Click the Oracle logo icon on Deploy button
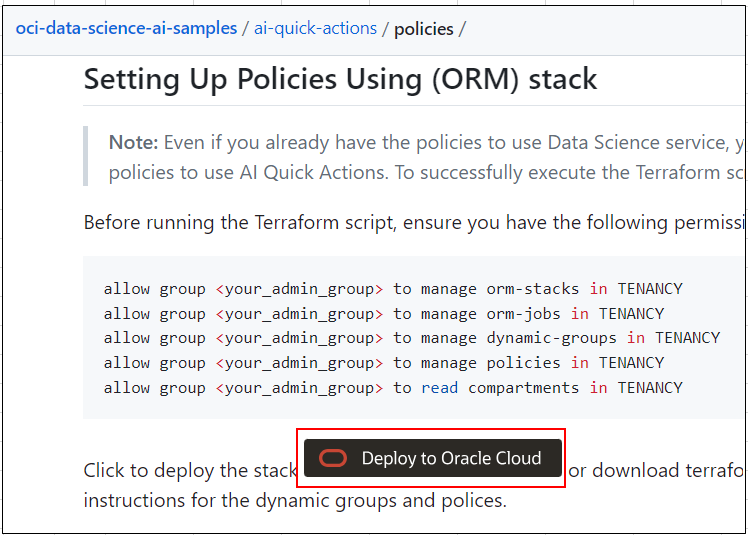The height and width of the screenshot is (535, 748). click(333, 458)
